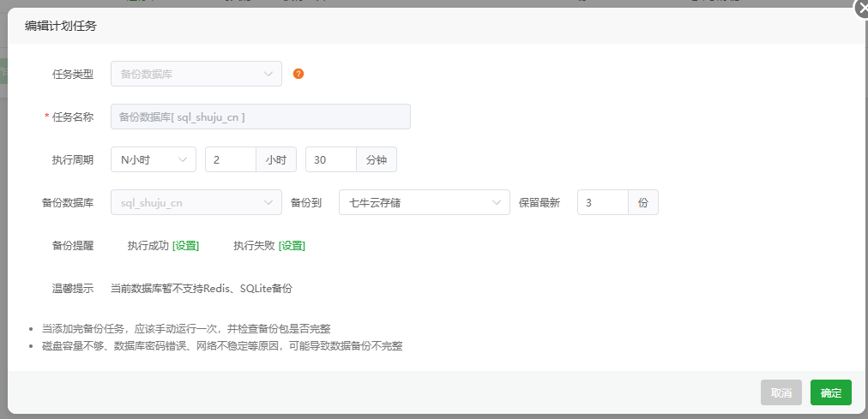This screenshot has height=419, width=868.
Task: Click the 小时 unit label
Action: pyautogui.click(x=276, y=159)
